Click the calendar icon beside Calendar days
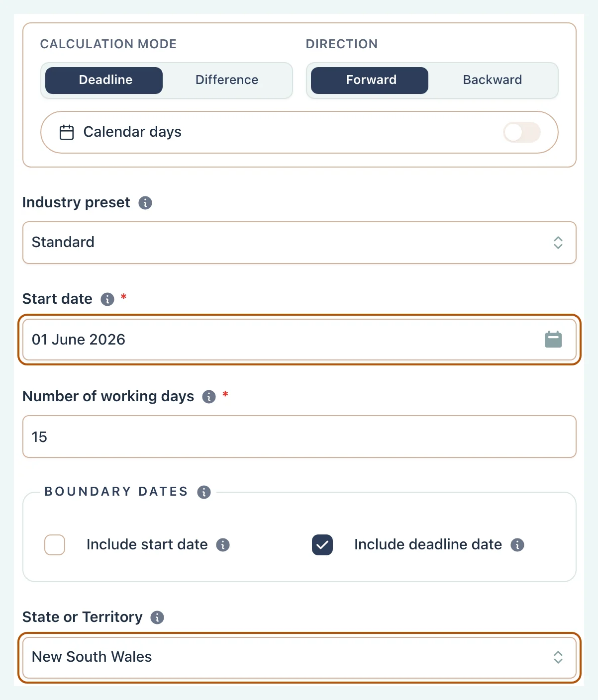Screen dimensions: 598x700 (x=67, y=132)
